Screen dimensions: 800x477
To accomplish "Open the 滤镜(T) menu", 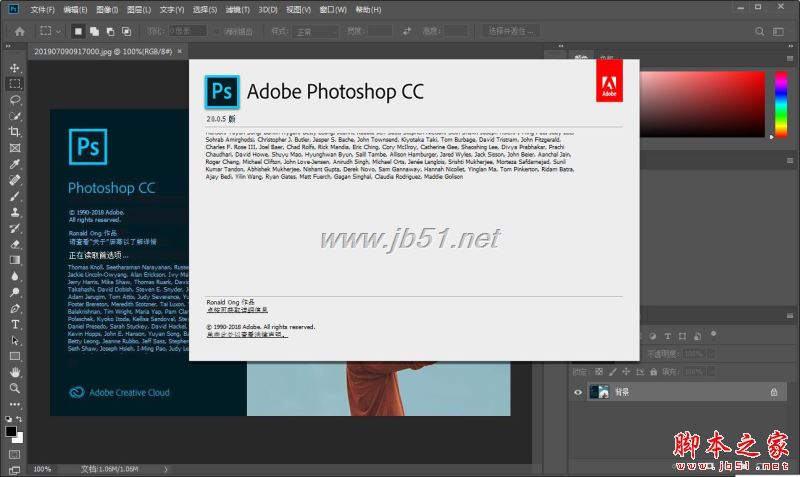I will [x=238, y=10].
